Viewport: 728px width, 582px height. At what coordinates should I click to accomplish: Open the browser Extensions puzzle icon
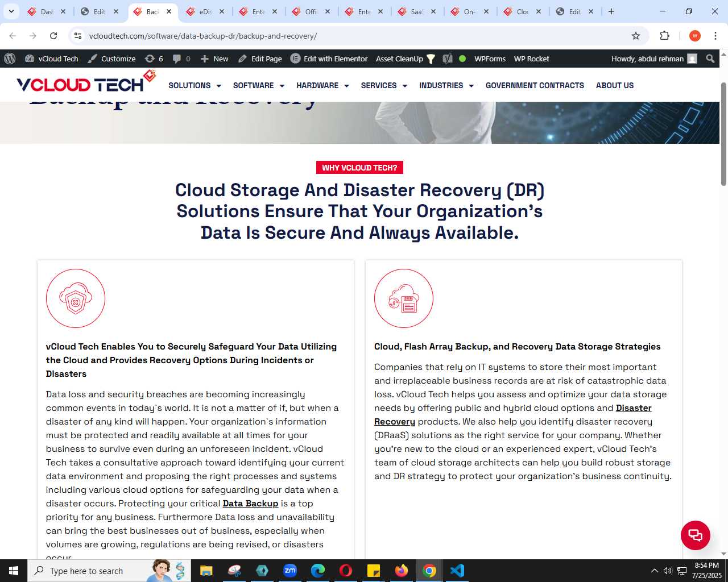pos(664,36)
